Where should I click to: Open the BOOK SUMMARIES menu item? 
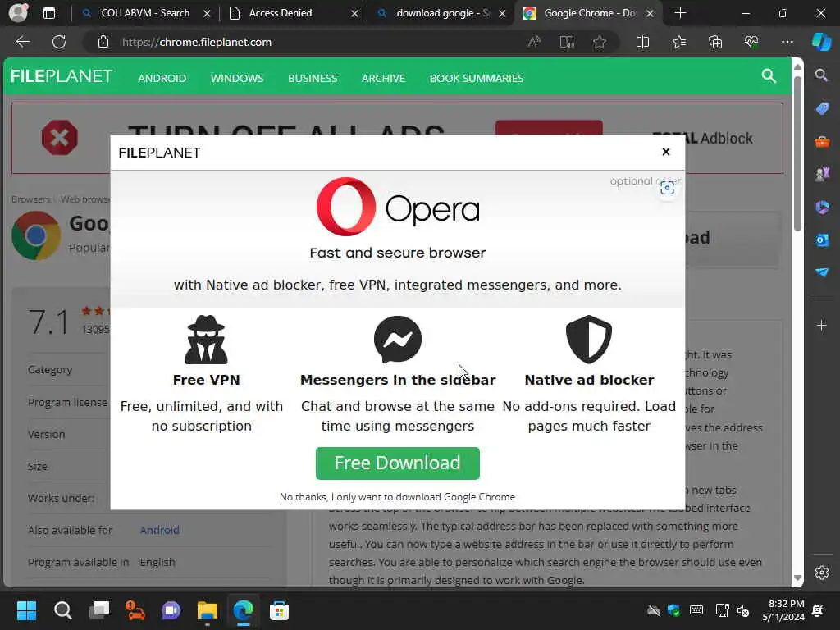[477, 78]
